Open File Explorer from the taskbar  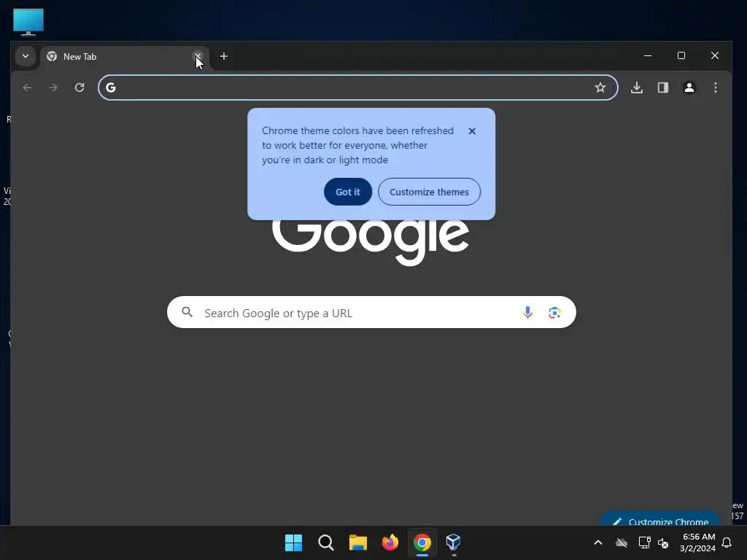click(x=357, y=542)
